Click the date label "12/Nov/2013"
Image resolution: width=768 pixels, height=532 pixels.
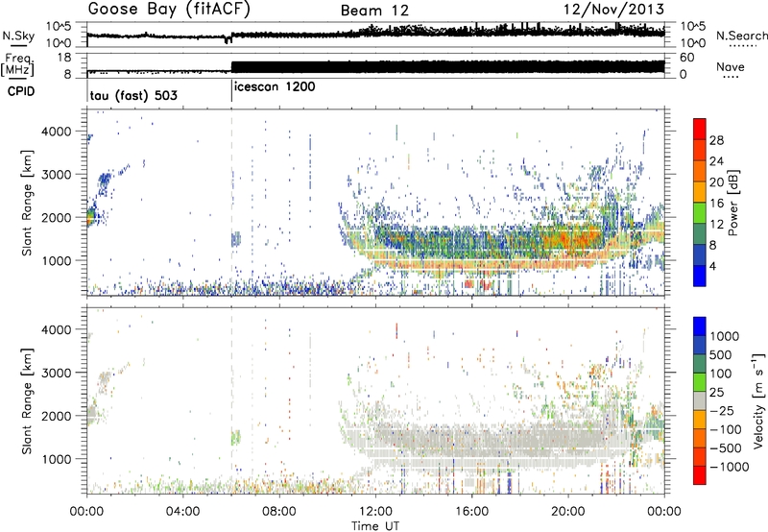[x=613, y=10]
